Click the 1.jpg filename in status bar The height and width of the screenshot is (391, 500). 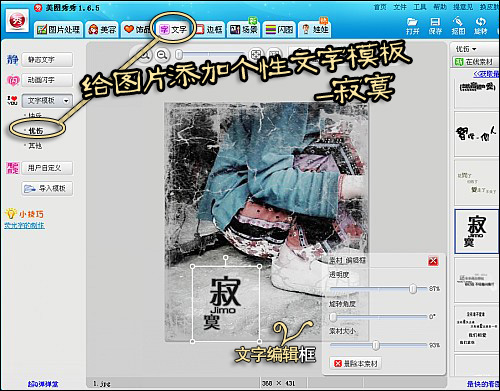(x=101, y=384)
